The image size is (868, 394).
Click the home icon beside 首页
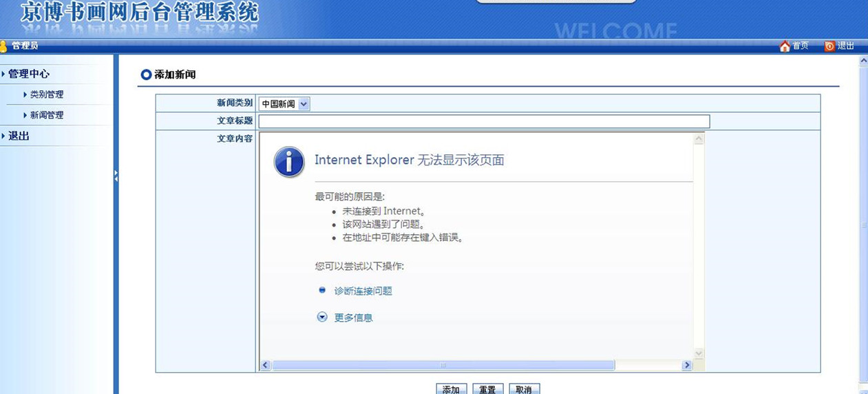coord(785,46)
